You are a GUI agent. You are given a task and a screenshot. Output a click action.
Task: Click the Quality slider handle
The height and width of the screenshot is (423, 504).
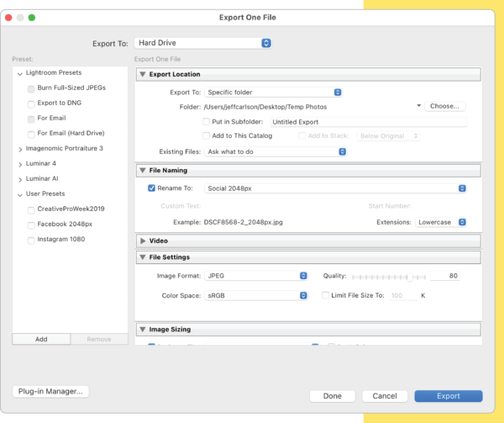click(x=409, y=277)
